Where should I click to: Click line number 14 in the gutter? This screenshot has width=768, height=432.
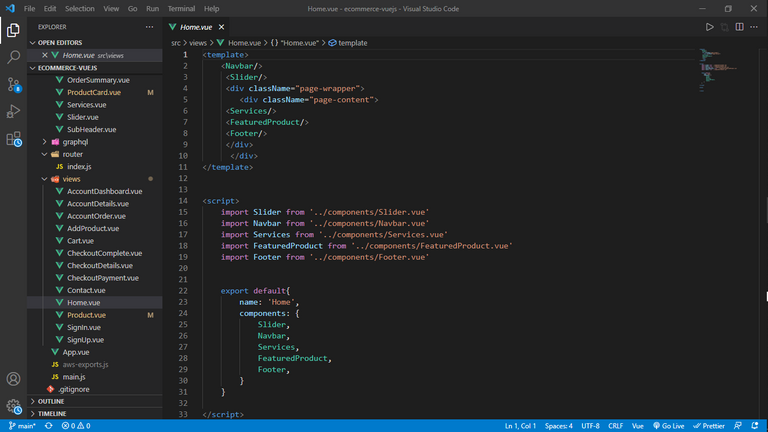point(183,201)
